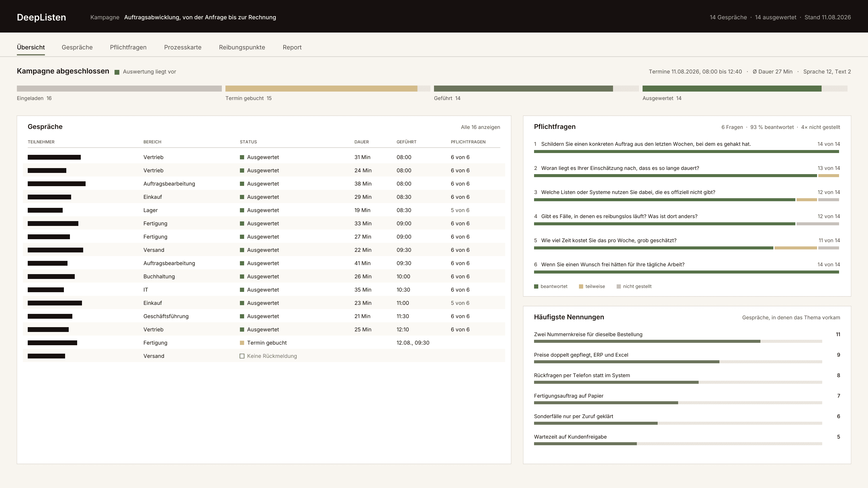This screenshot has width=868, height=488.
Task: Click status icon of the 23 Min Einkauf row
Action: (242, 303)
